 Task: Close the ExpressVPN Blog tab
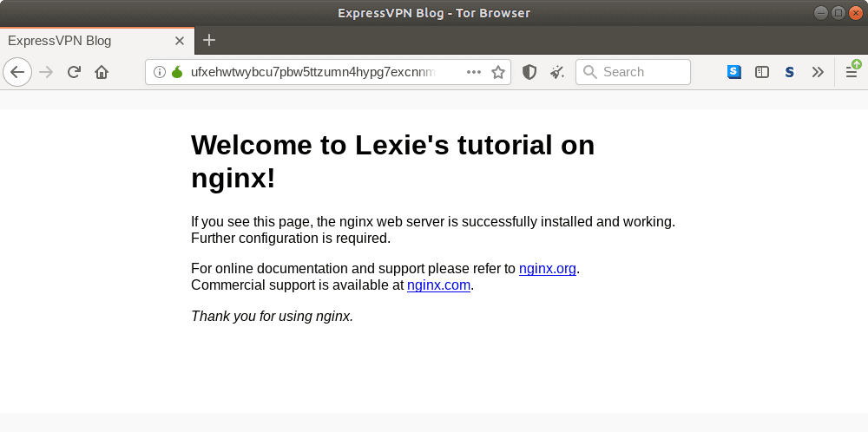(180, 40)
